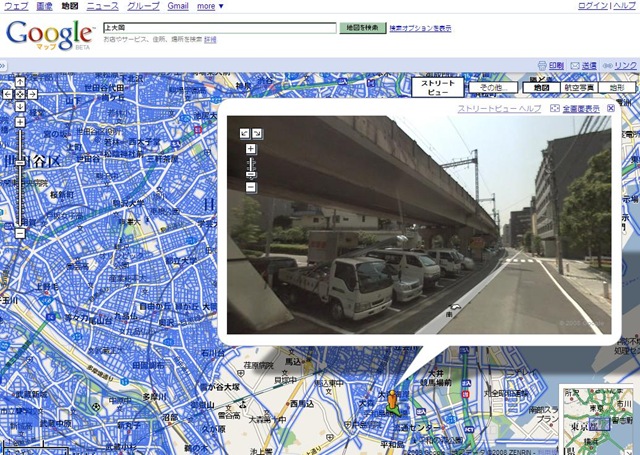The width and height of the screenshot is (640, 455).
Task: Zoom in the map with plus button
Action: point(20,122)
